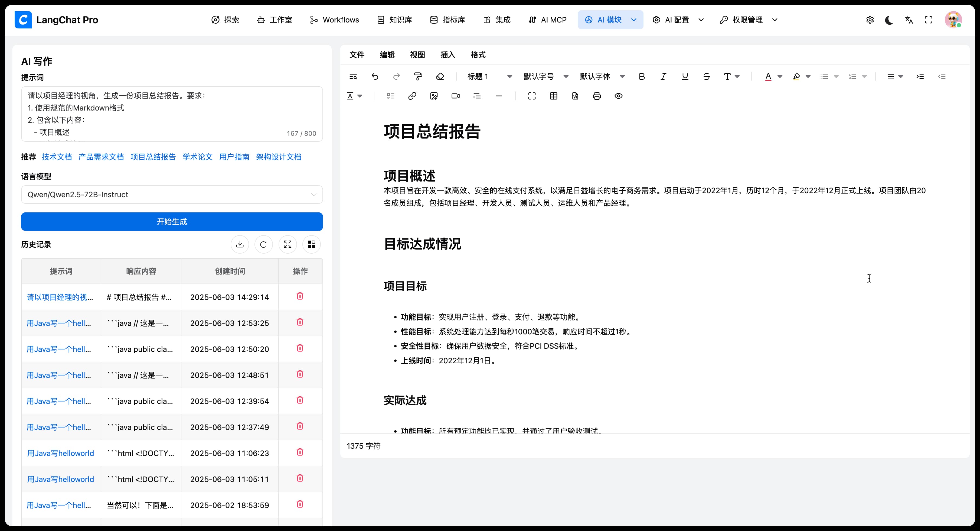Click the find and replace icon
Screen dimensions: 980x531
353,76
